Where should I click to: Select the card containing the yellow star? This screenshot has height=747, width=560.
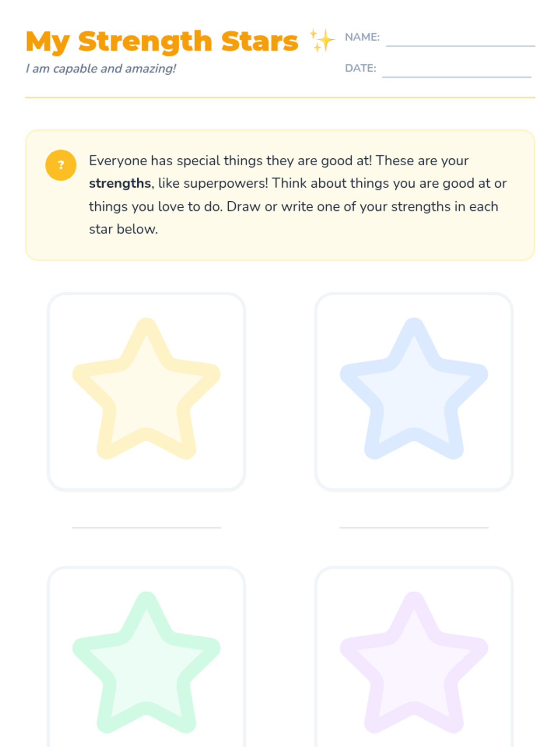(x=147, y=392)
